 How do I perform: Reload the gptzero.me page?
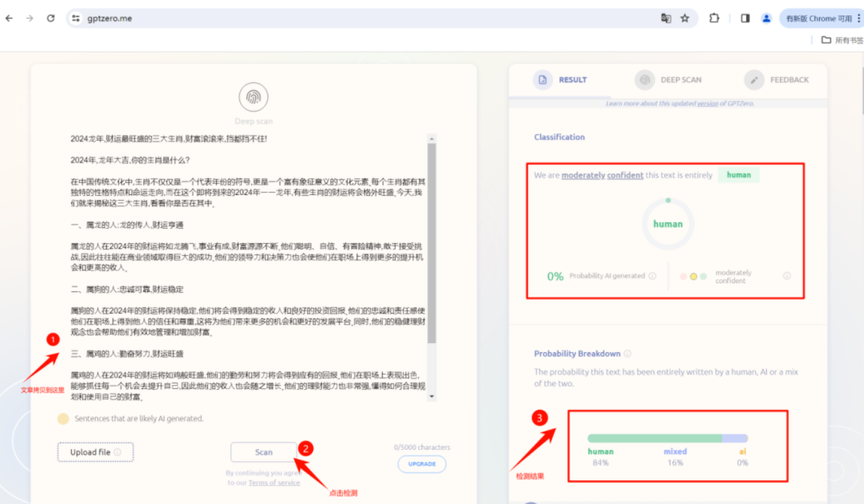click(x=51, y=18)
